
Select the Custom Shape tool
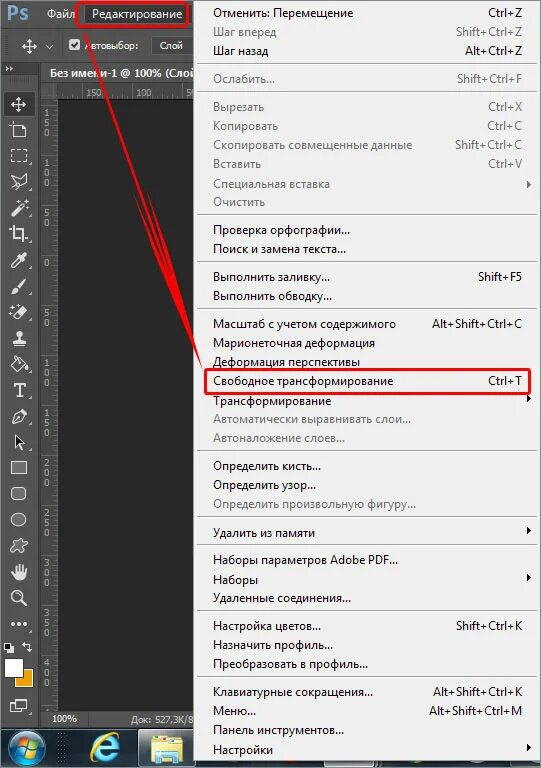[19, 545]
